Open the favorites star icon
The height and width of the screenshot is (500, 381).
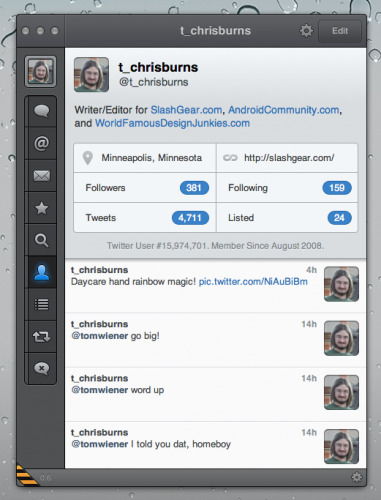tap(41, 208)
